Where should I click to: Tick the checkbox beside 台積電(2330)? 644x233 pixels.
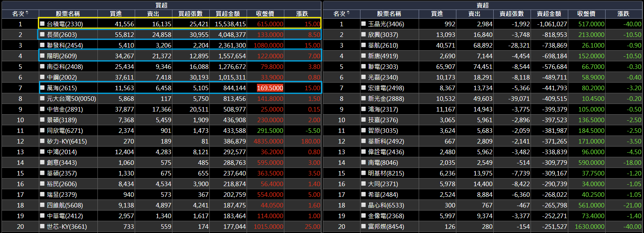43,24
